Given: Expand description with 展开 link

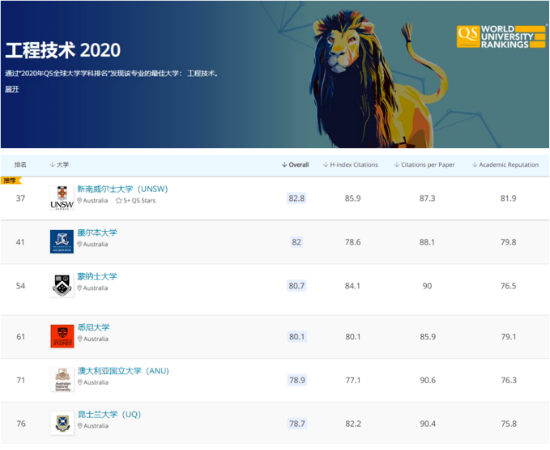Looking at the screenshot, I should (x=12, y=89).
